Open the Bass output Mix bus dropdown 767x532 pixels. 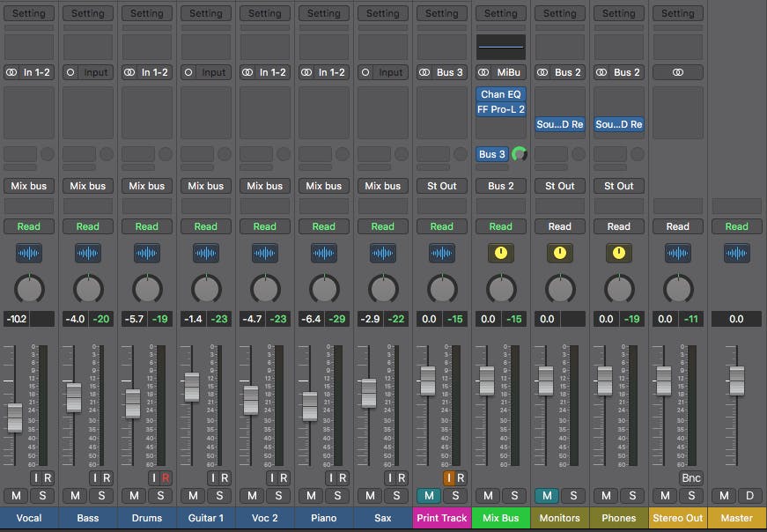tap(88, 186)
